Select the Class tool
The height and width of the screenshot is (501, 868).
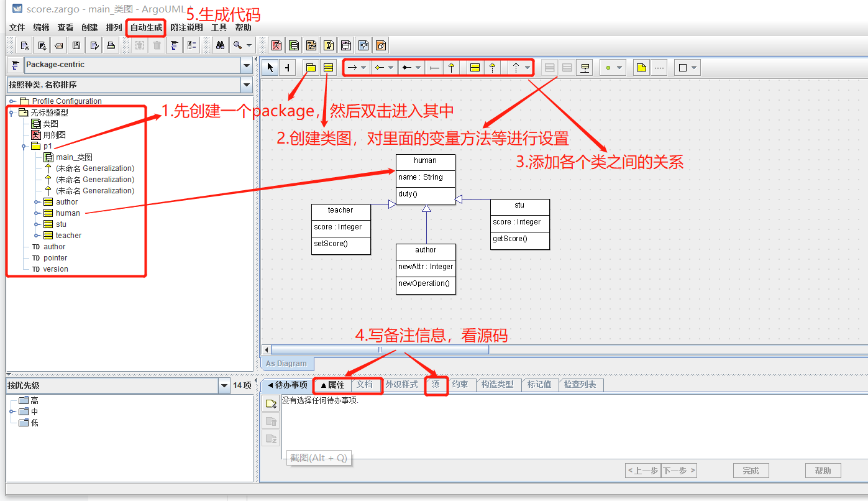(328, 67)
